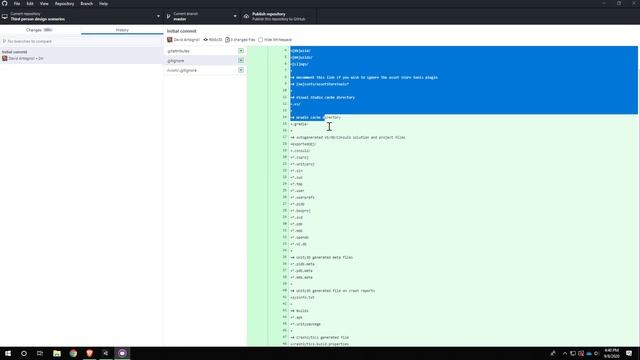The height and width of the screenshot is (360, 640).
Task: Click the GitHub logo in the title bar
Action: 4,4
